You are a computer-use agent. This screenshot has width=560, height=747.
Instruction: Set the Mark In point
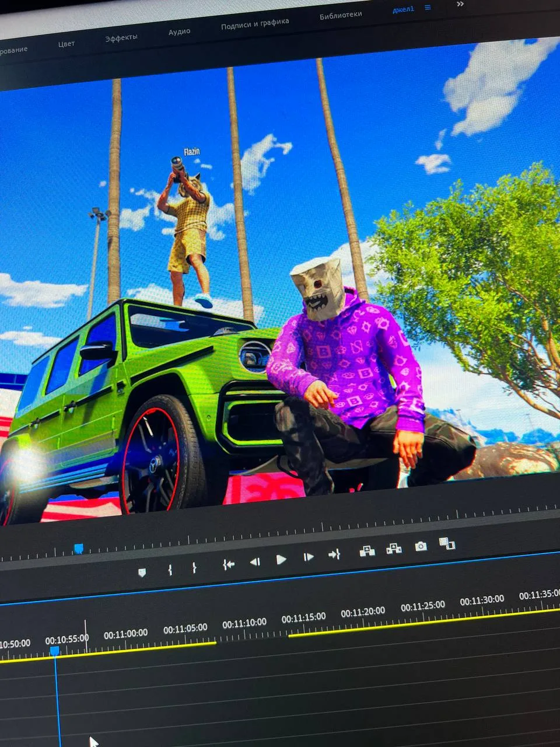[170, 570]
